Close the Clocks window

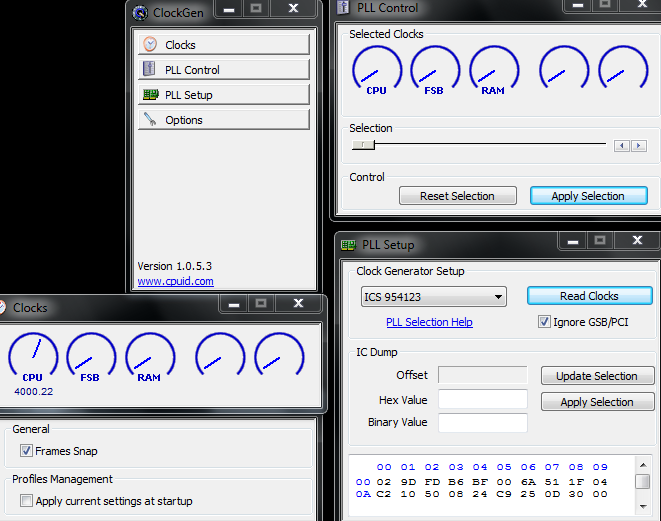[x=298, y=303]
